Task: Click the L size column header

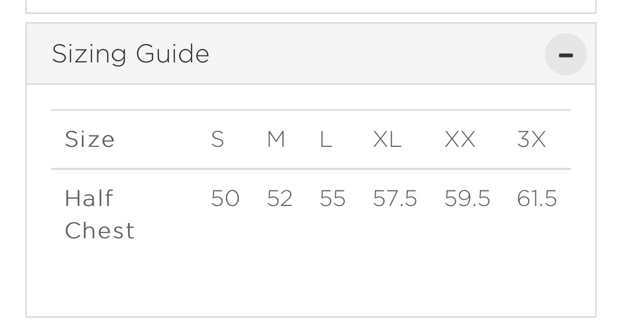Action: (x=325, y=139)
